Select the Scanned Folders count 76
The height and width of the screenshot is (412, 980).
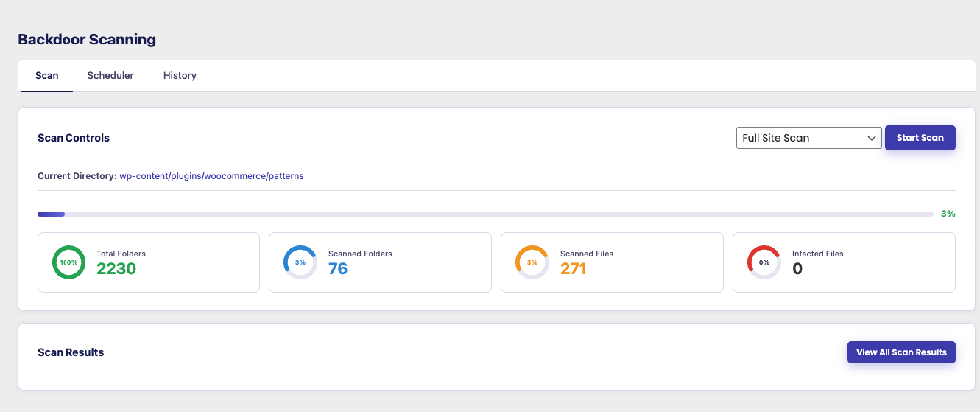[x=338, y=269]
